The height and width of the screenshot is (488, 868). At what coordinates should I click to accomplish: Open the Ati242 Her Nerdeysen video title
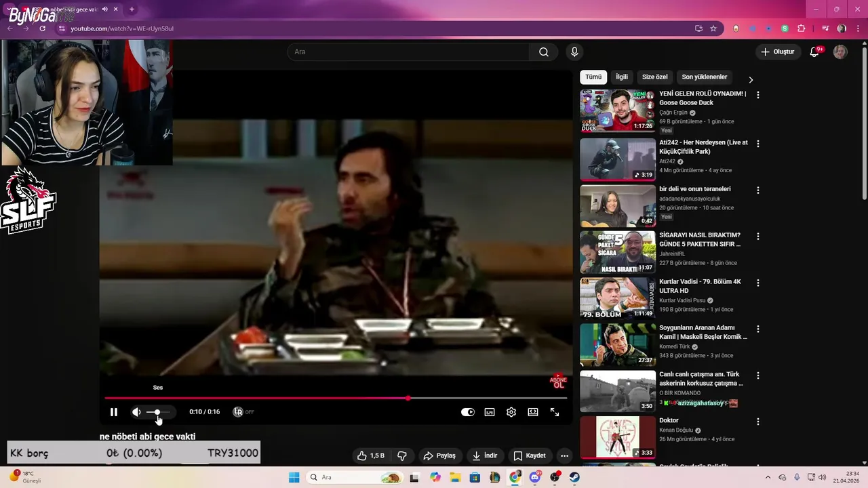703,147
